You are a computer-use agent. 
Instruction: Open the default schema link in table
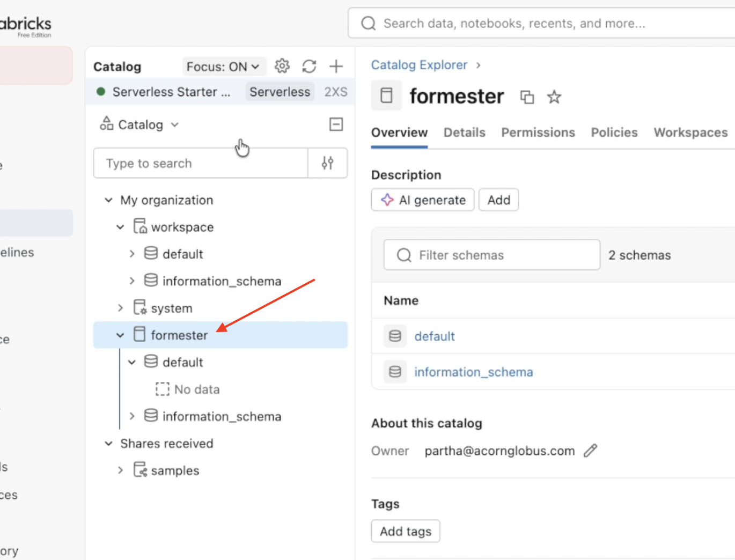435,336
